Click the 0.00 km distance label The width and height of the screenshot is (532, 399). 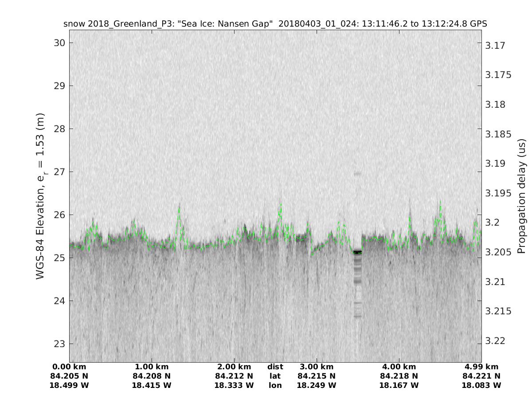69,367
